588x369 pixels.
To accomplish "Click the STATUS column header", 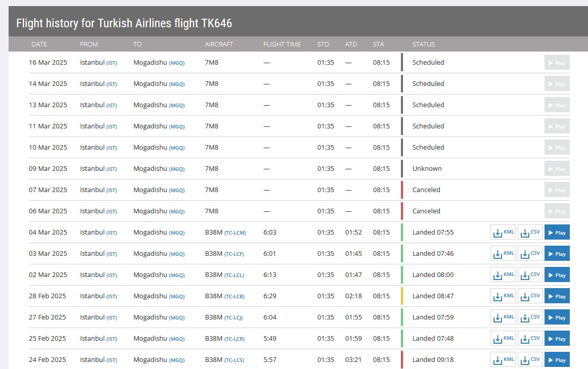I will [424, 44].
